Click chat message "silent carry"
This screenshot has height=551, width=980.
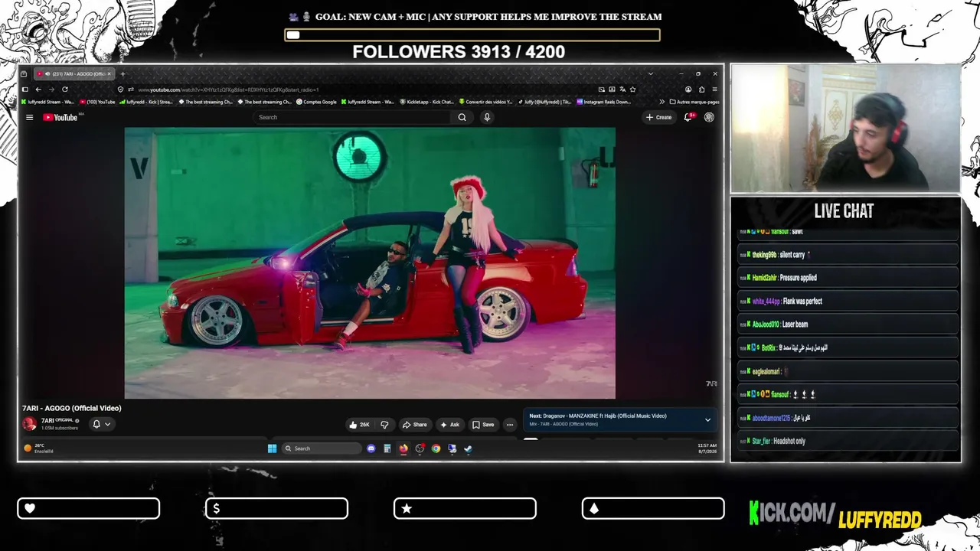pyautogui.click(x=792, y=255)
